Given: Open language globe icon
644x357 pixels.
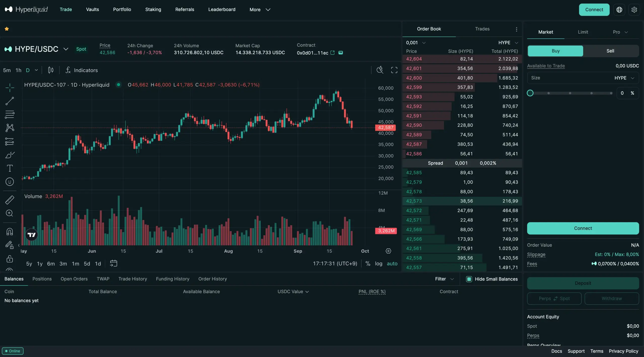Looking at the screenshot, I should point(619,10).
